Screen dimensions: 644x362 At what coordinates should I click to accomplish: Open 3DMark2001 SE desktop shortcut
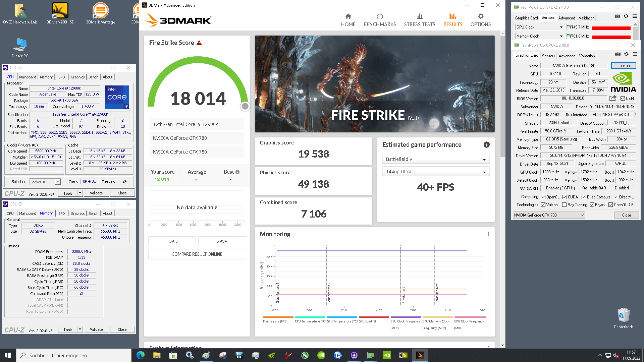60,13
